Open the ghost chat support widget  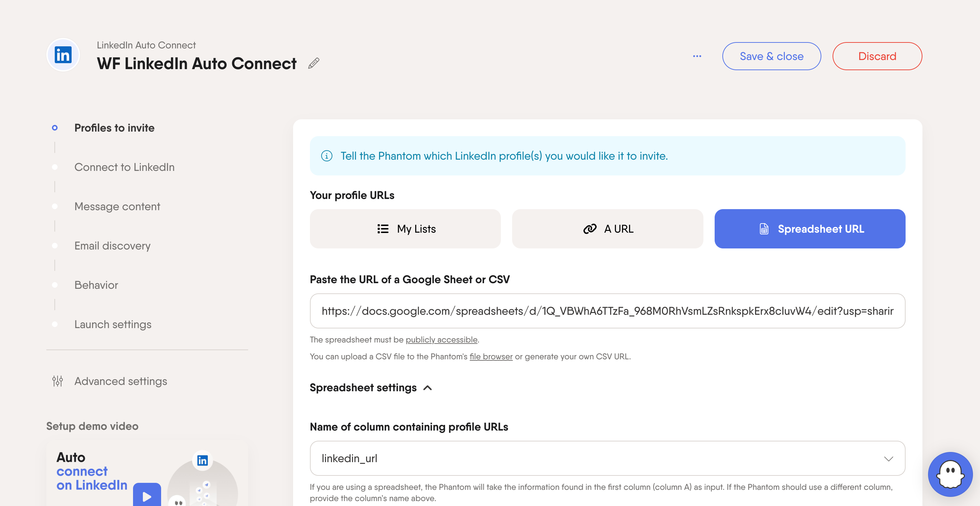pyautogui.click(x=950, y=474)
